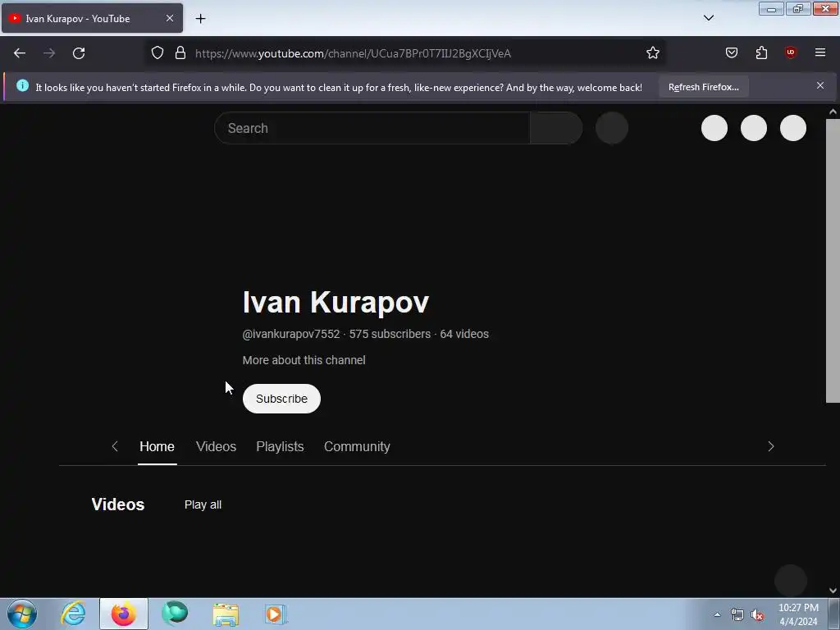Click the page scrollbar down arrow
Screen dimensions: 840x630
(833, 591)
